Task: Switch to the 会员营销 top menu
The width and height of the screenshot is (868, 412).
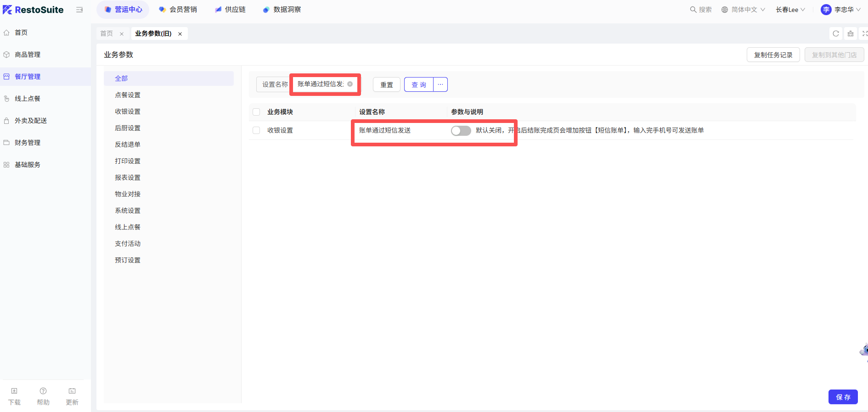Action: click(x=178, y=10)
